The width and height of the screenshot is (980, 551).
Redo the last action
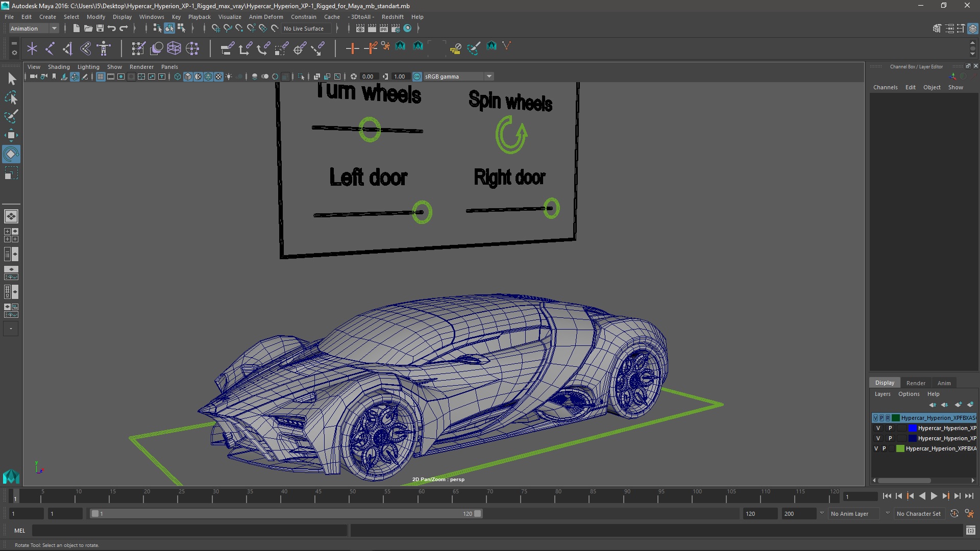(124, 29)
